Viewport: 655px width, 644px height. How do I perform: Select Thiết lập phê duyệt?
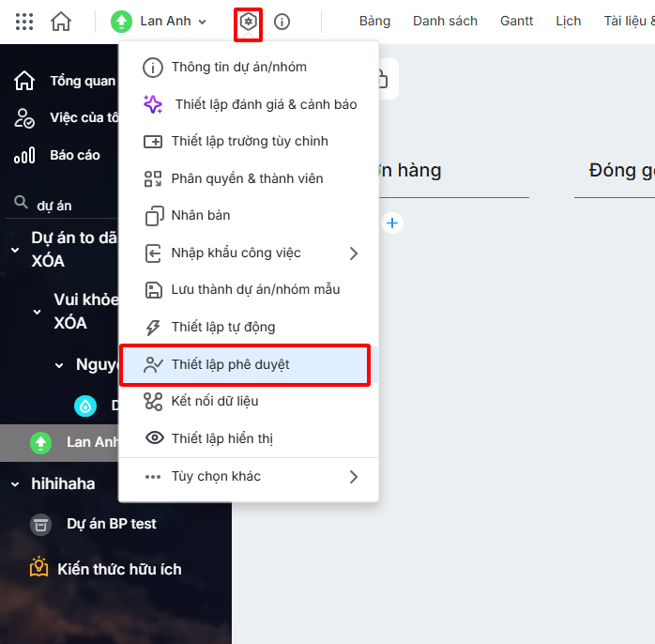click(249, 365)
